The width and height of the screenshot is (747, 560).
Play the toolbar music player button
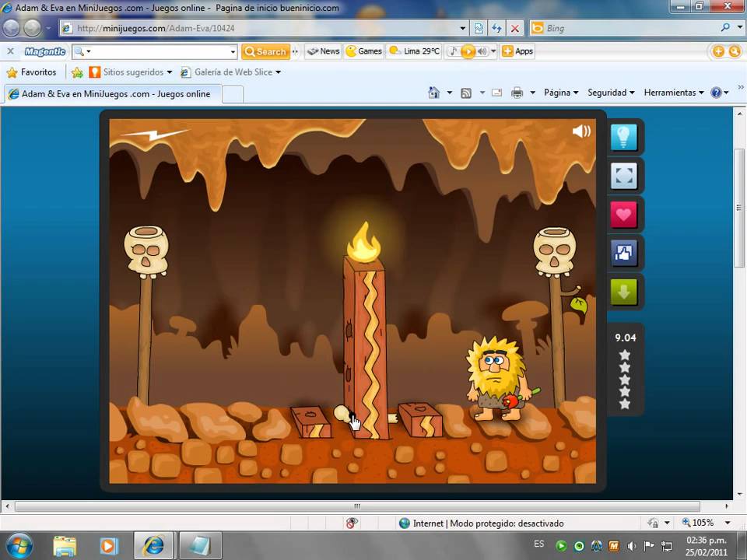point(468,51)
